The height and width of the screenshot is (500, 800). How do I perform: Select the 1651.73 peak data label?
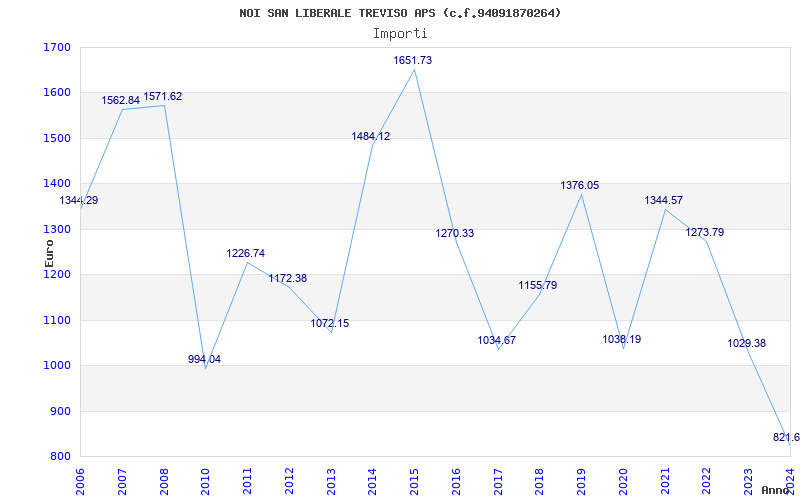pos(412,60)
